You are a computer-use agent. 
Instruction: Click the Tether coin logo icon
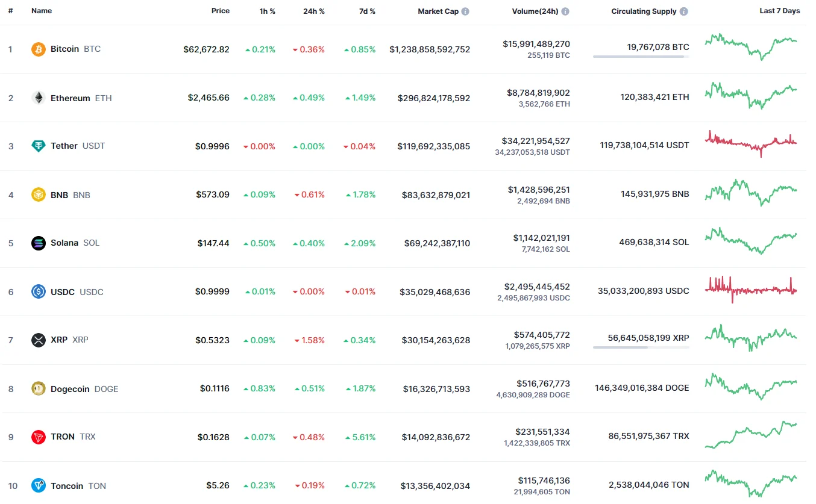[39, 146]
